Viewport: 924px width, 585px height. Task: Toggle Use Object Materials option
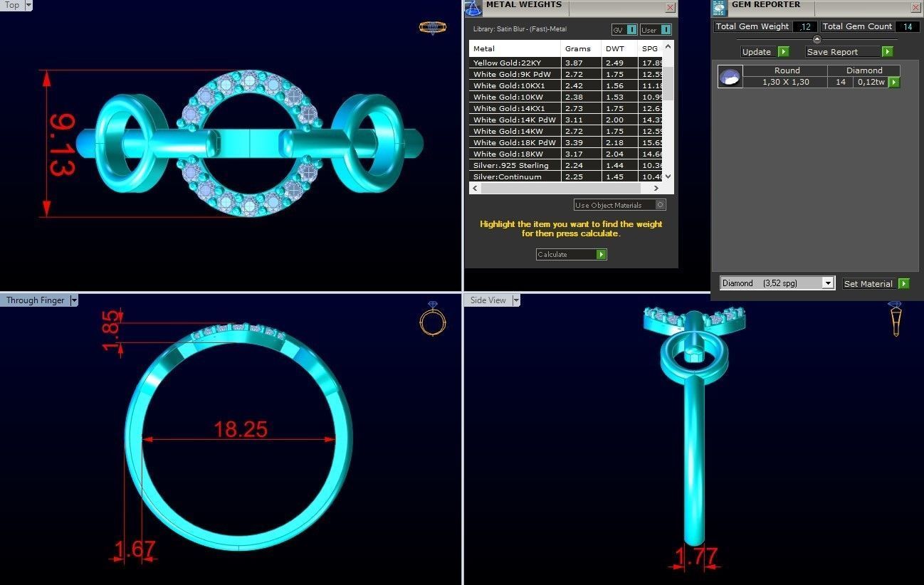coord(661,205)
